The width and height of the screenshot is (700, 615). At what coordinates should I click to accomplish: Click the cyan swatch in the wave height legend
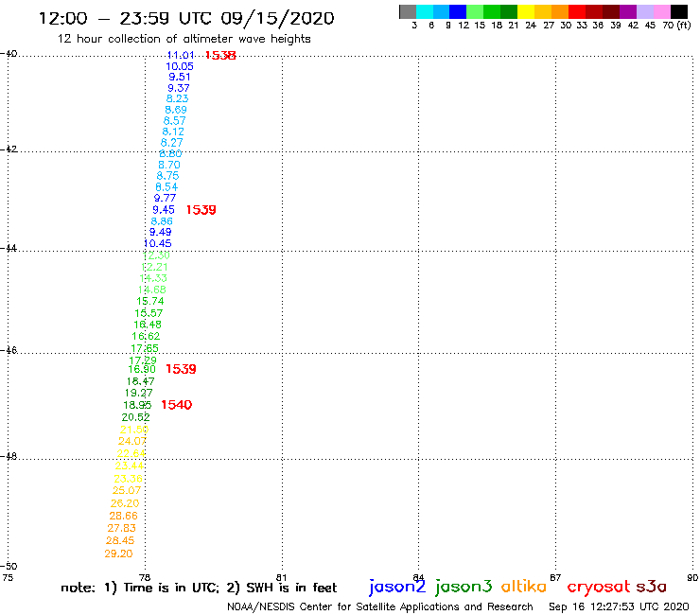coord(424,11)
